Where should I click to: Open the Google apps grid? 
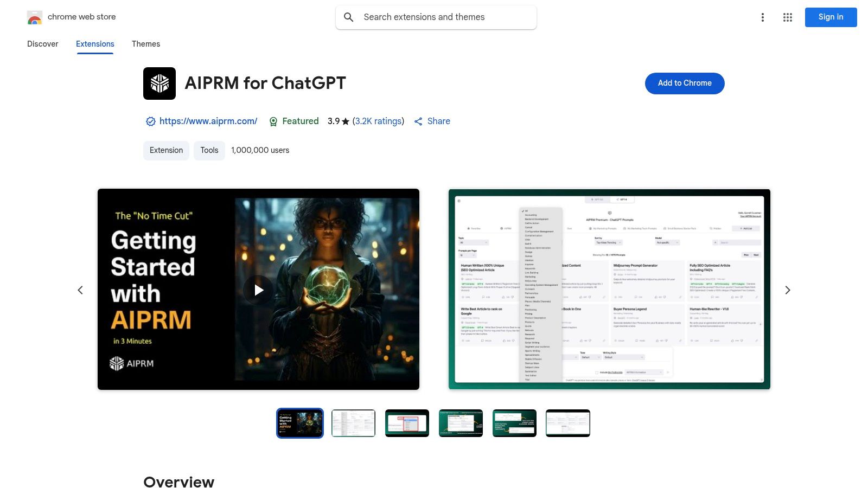(787, 17)
